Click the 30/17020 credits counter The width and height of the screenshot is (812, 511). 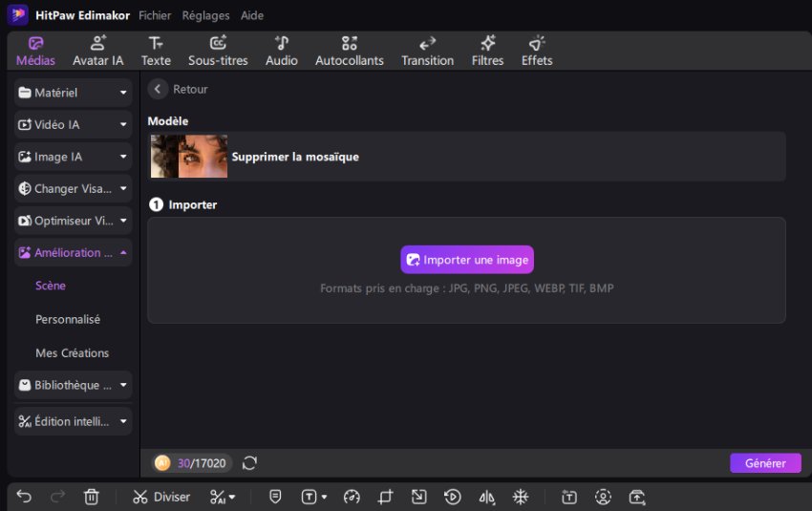(202, 463)
